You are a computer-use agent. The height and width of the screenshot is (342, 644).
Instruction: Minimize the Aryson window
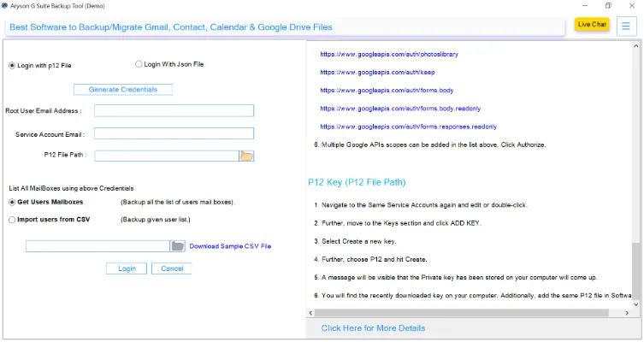585,6
